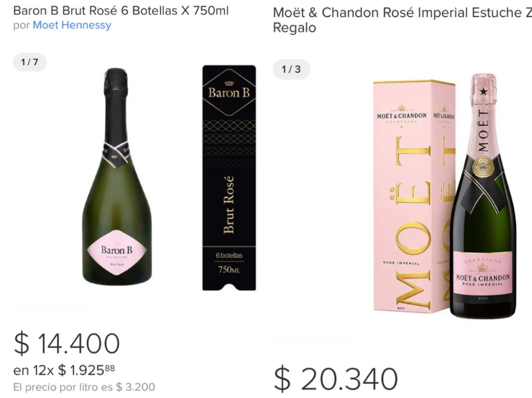Click the 12x installment payment text
This screenshot has width=532, height=398.
[x=64, y=370]
